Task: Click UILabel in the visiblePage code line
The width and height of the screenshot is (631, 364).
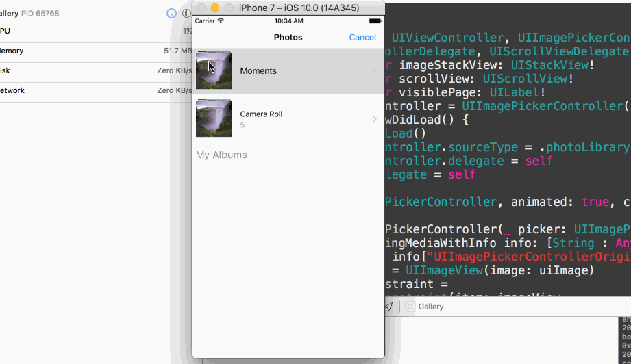Action: click(515, 92)
